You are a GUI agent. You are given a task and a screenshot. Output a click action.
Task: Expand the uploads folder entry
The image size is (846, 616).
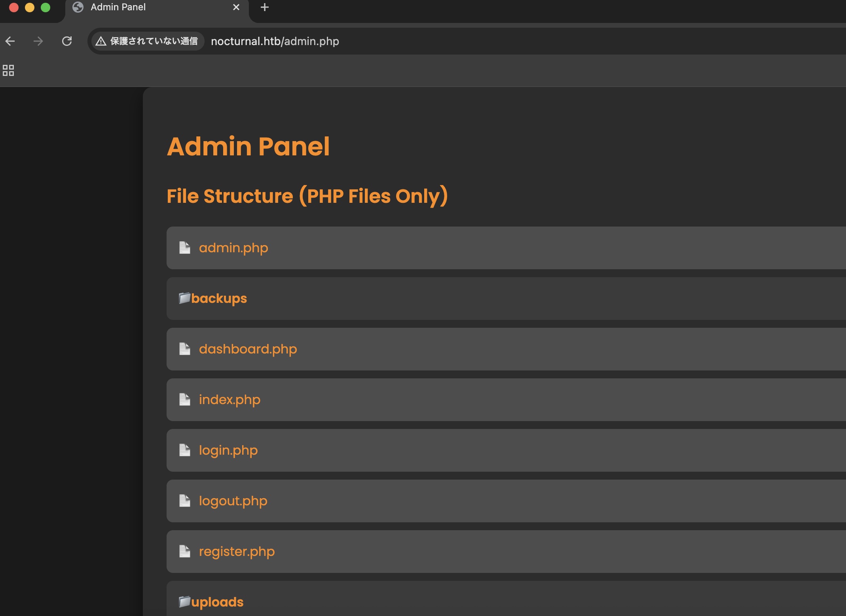[217, 602]
